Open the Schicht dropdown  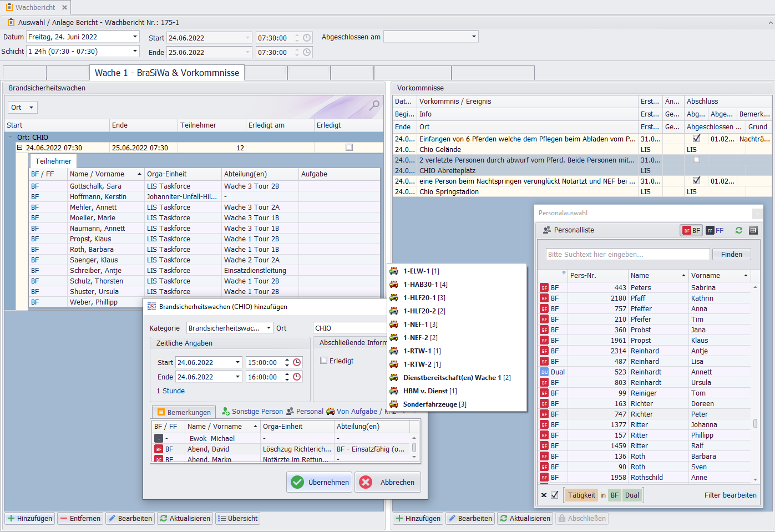point(135,51)
